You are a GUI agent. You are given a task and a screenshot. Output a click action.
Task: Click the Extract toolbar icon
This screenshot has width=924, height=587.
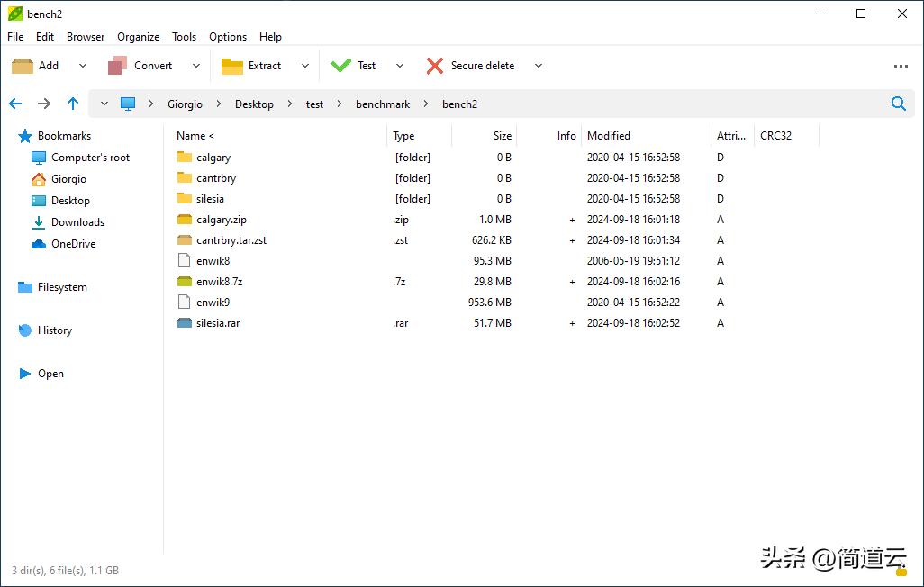(232, 66)
